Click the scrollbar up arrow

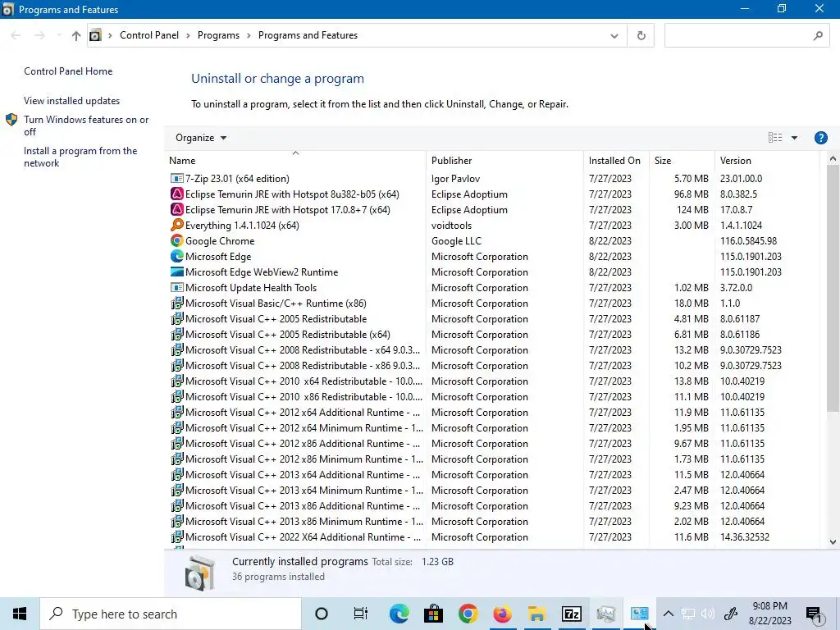point(833,158)
